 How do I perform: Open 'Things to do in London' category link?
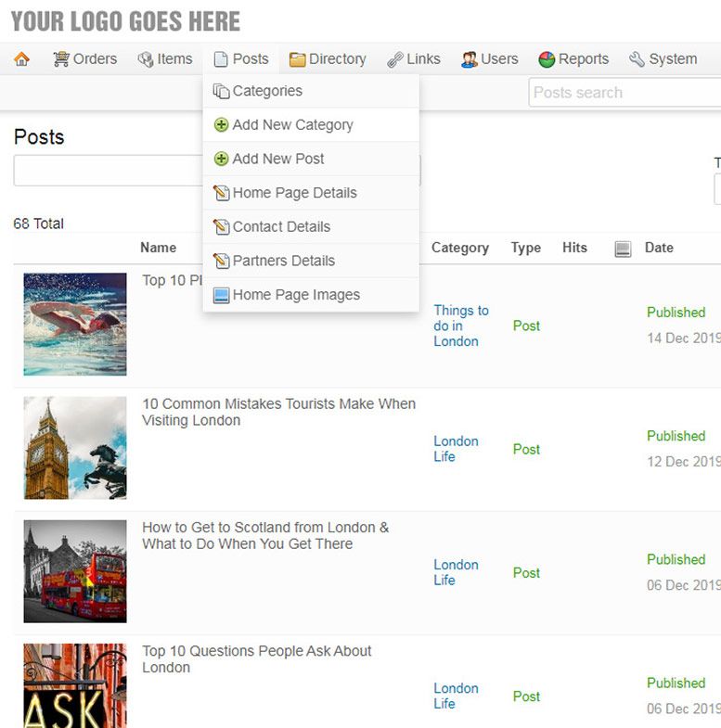pos(461,326)
